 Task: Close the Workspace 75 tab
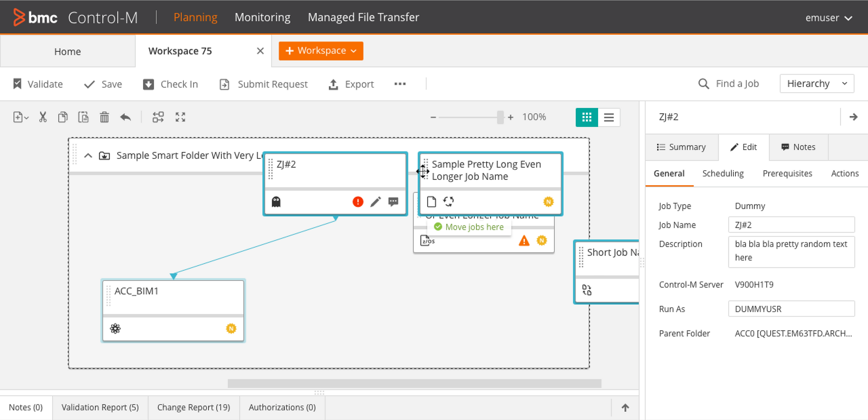tap(260, 51)
